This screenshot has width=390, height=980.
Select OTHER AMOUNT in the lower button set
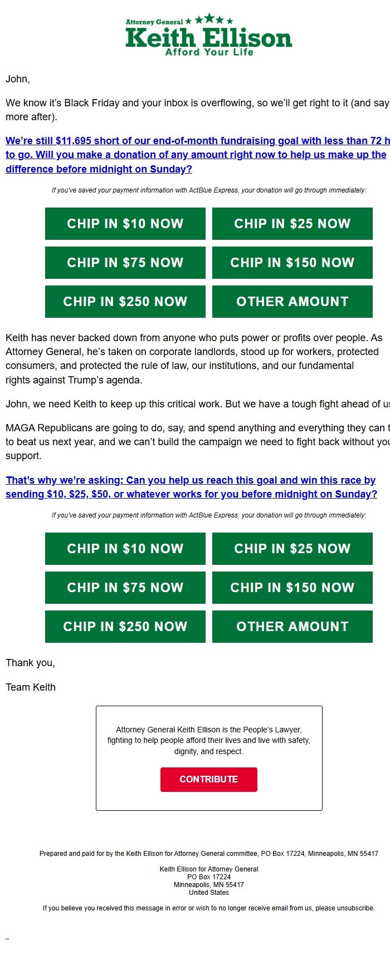tap(292, 626)
